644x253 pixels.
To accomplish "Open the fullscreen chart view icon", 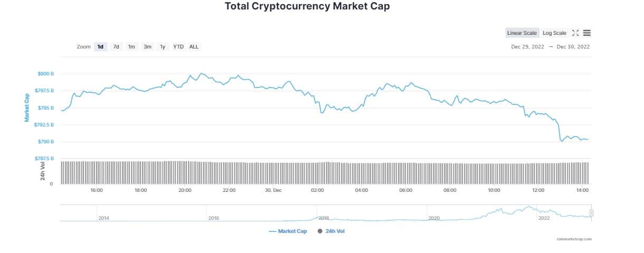I will point(575,33).
